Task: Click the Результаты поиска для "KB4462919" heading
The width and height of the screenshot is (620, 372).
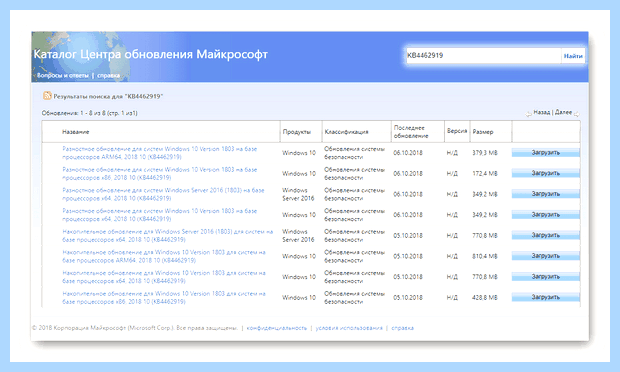Action: coord(108,96)
